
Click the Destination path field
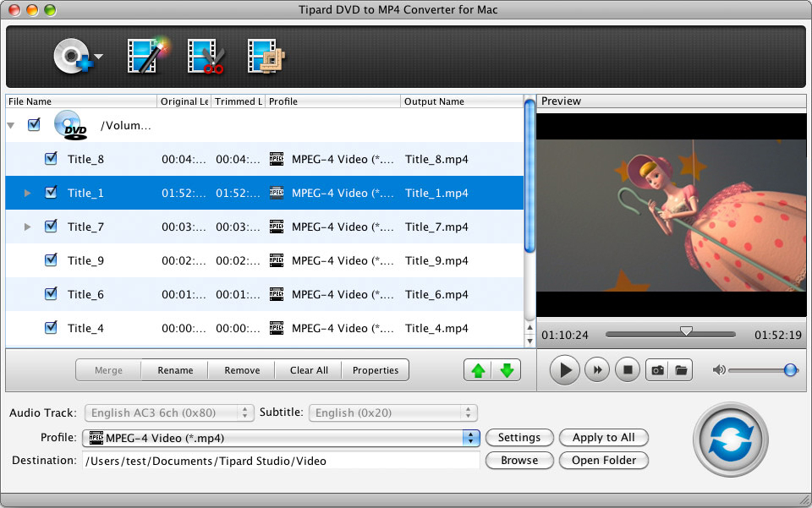pos(281,461)
